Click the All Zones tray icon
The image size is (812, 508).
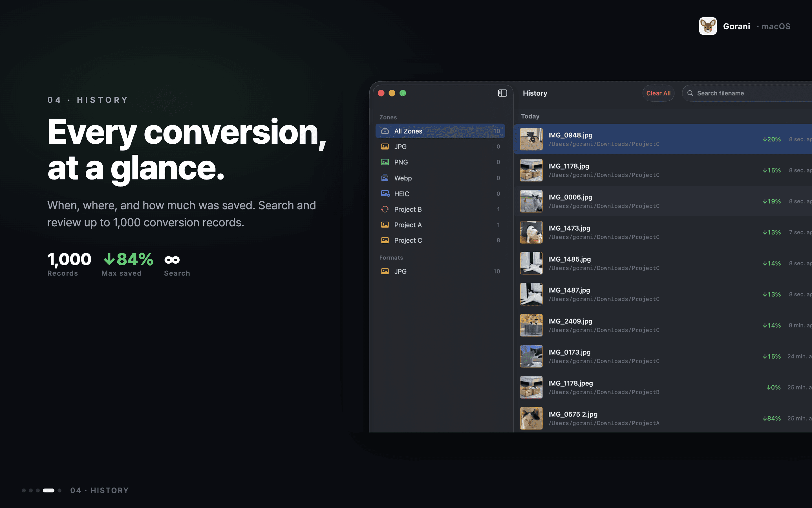(x=385, y=131)
